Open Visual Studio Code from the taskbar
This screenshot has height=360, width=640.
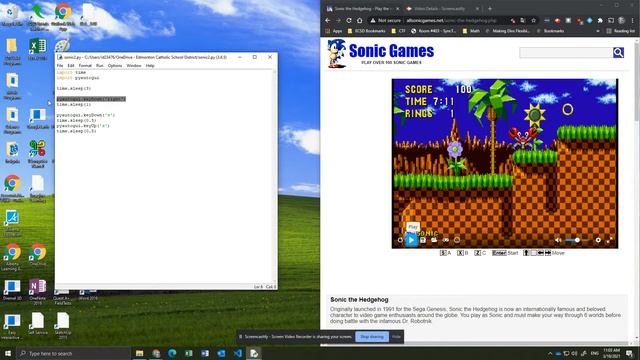coord(238,353)
